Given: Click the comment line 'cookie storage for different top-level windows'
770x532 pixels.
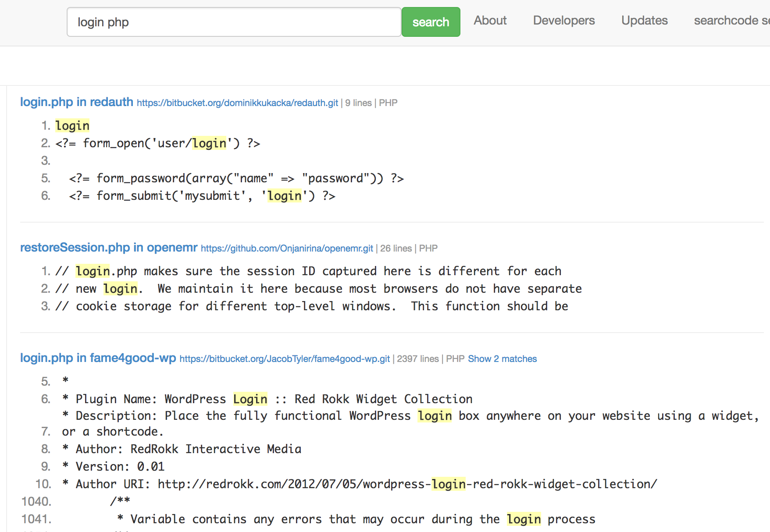Looking at the screenshot, I should point(311,306).
